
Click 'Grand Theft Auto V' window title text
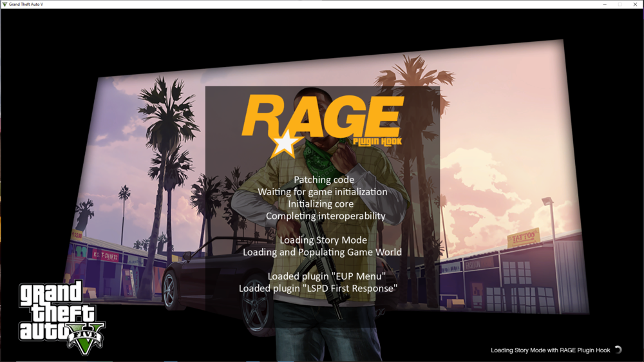26,4
